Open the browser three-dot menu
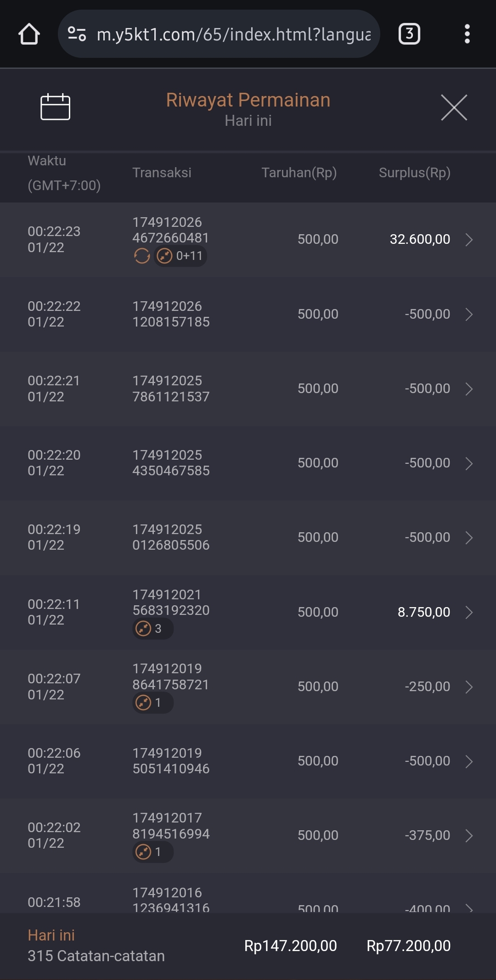Screen dimensions: 496x980 click(467, 34)
